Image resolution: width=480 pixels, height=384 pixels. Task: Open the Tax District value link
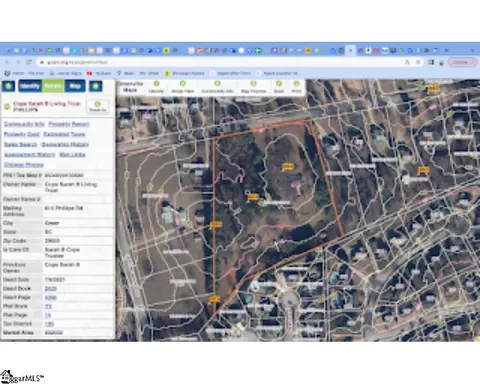pos(49,324)
